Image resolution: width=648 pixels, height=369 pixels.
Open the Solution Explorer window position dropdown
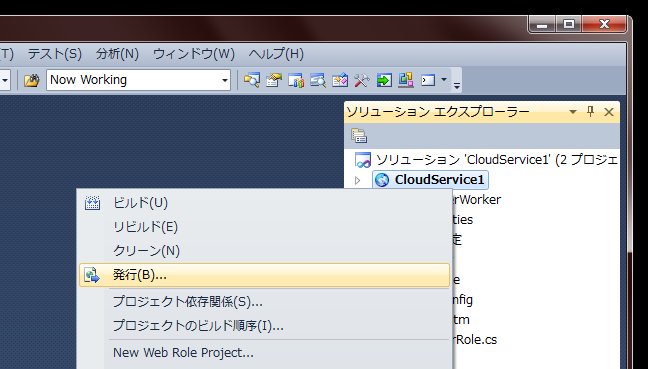click(573, 112)
